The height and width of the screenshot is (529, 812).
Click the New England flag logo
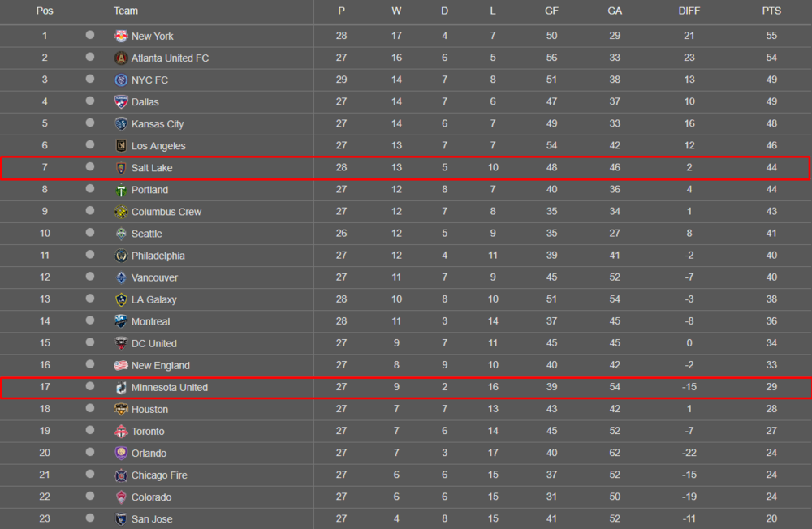pyautogui.click(x=121, y=365)
